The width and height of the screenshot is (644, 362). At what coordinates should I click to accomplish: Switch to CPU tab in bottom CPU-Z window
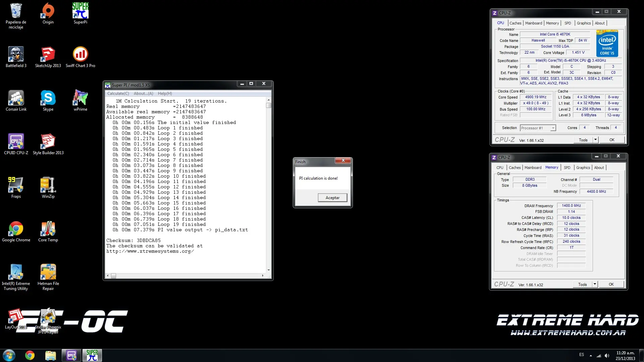tap(500, 168)
